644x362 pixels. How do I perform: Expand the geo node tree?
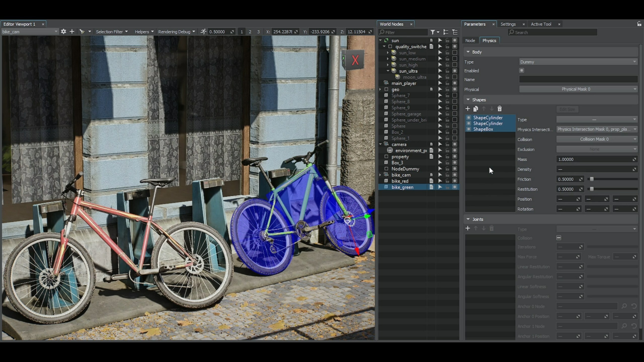[x=380, y=89]
